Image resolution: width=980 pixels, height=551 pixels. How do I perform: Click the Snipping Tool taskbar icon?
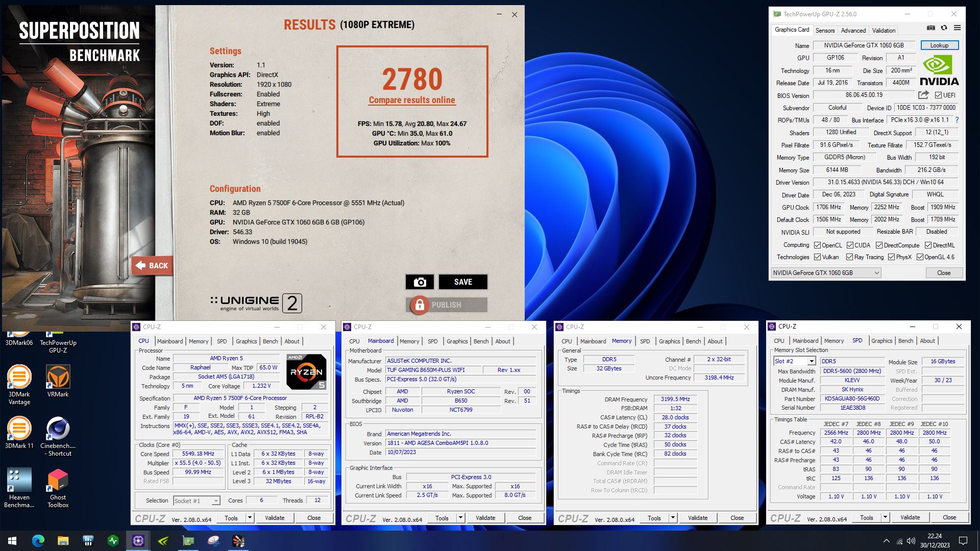213,540
